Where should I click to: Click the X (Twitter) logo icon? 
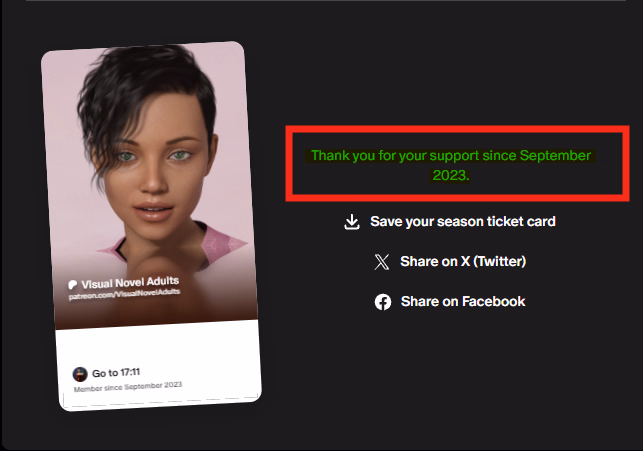(382, 262)
